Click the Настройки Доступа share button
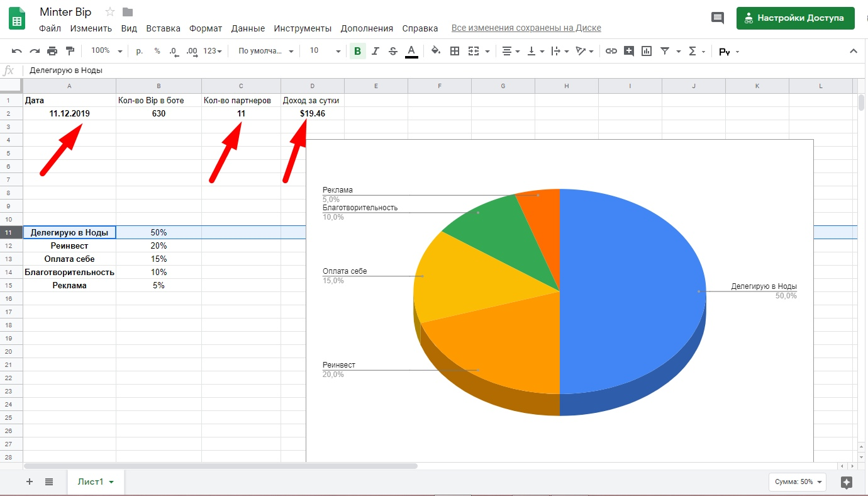The height and width of the screenshot is (496, 868). [795, 18]
